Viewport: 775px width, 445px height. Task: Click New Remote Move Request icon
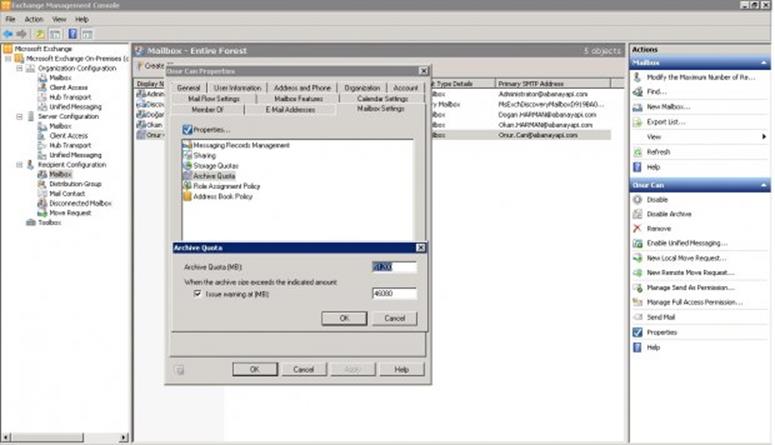[638, 272]
